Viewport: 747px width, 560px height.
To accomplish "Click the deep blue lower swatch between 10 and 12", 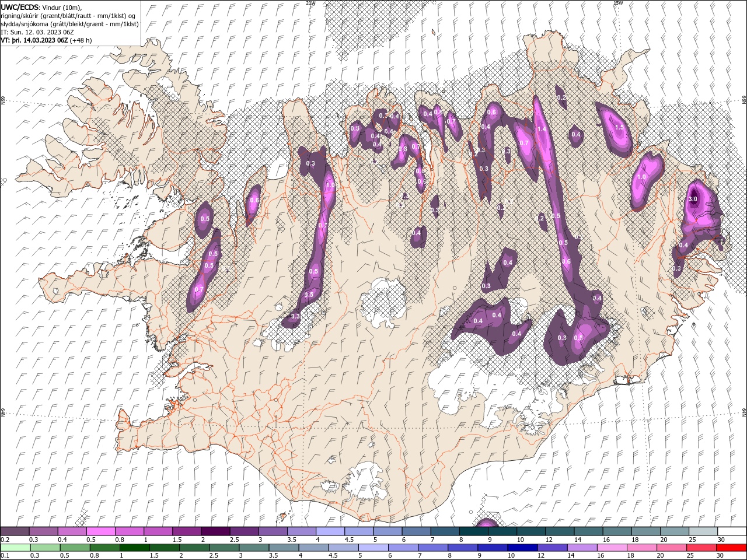I will (522, 548).
